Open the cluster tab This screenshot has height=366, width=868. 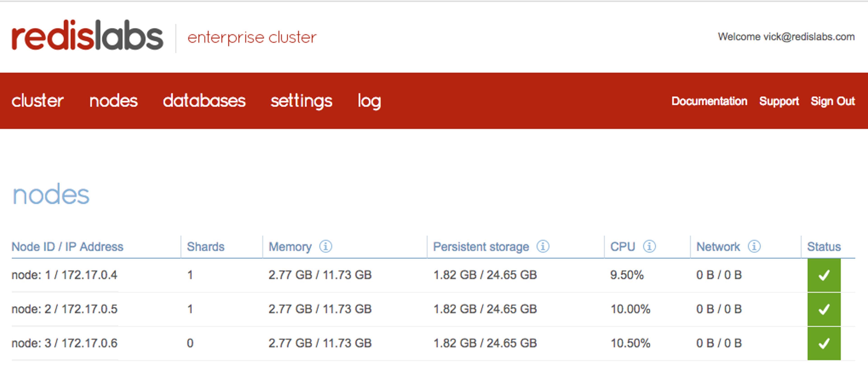click(37, 101)
